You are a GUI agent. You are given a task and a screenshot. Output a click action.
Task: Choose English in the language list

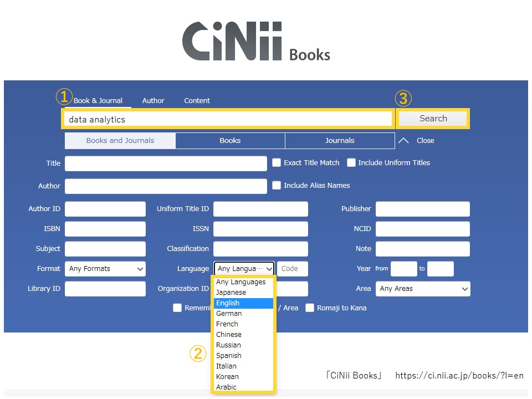pyautogui.click(x=243, y=303)
